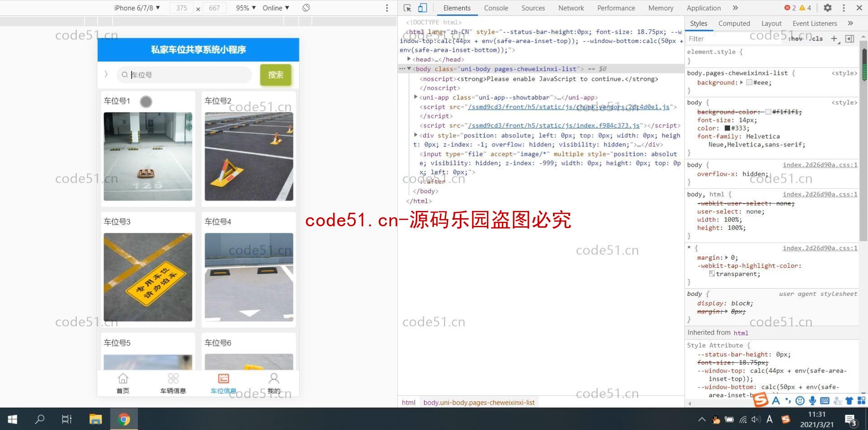The image size is (868, 430).
Task: Show more DevTools tabs chevron
Action: 735,8
